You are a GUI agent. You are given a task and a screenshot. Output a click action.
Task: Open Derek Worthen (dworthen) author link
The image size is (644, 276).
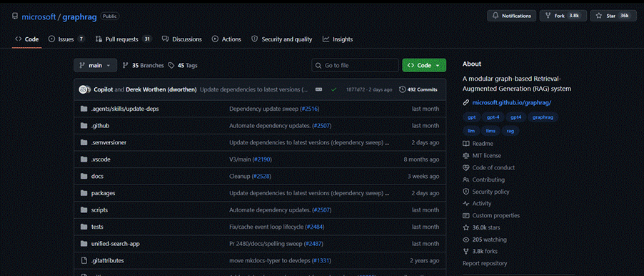click(x=161, y=89)
